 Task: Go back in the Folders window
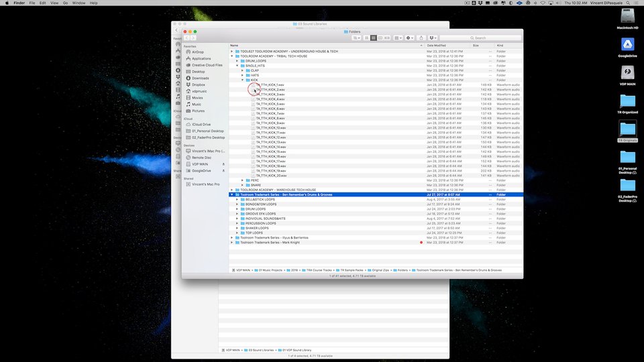point(186,38)
